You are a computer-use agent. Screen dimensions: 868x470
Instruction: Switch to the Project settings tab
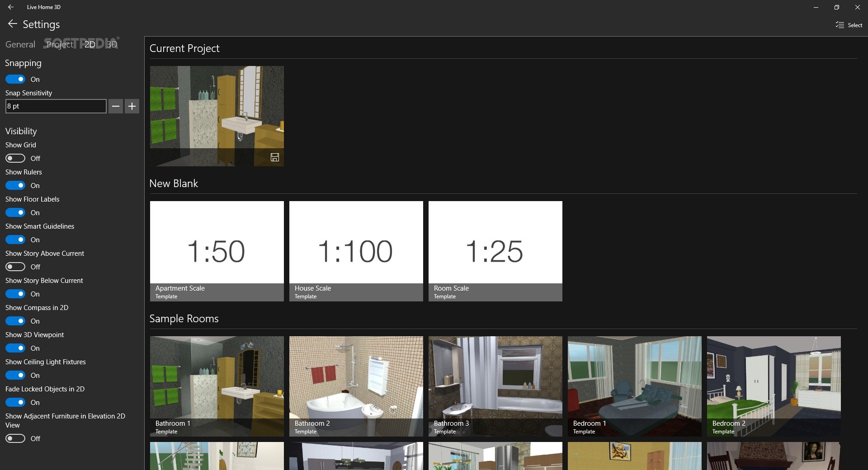pyautogui.click(x=60, y=44)
